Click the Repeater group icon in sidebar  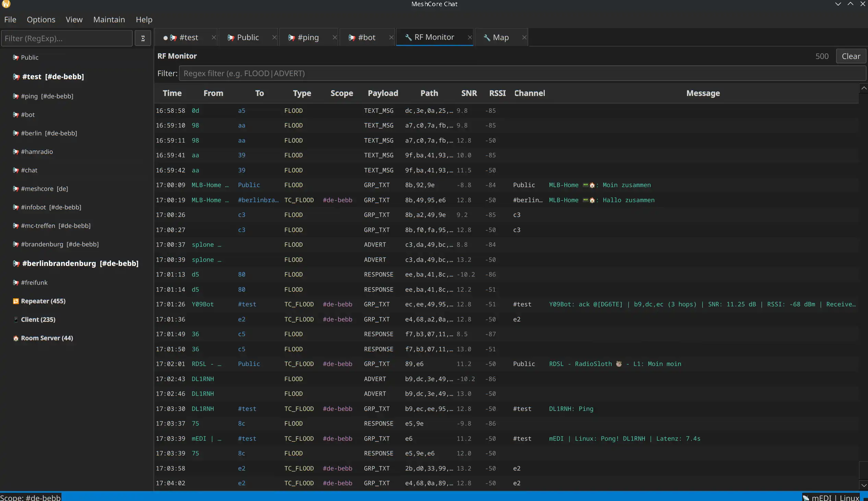[15, 301]
